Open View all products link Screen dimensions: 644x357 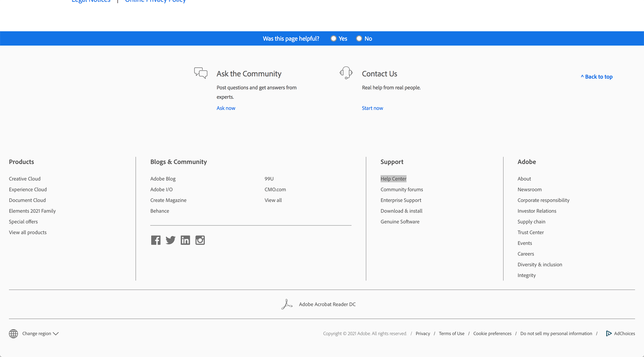click(28, 233)
